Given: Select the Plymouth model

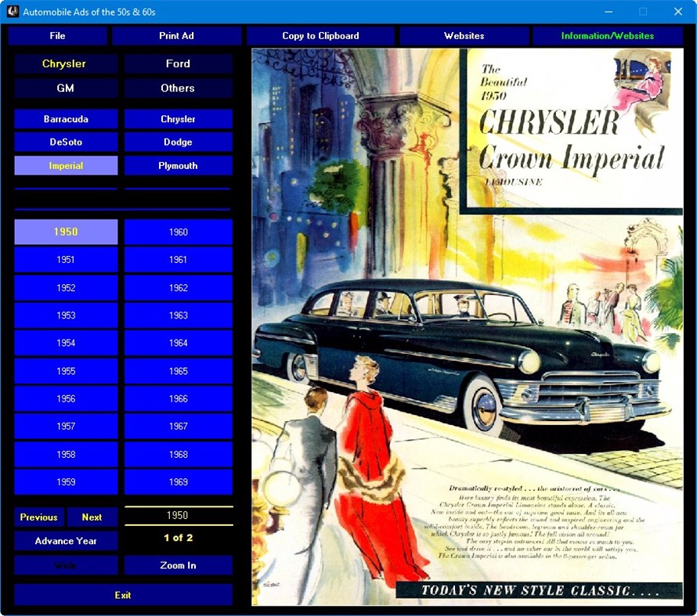Looking at the screenshot, I should point(178,165).
